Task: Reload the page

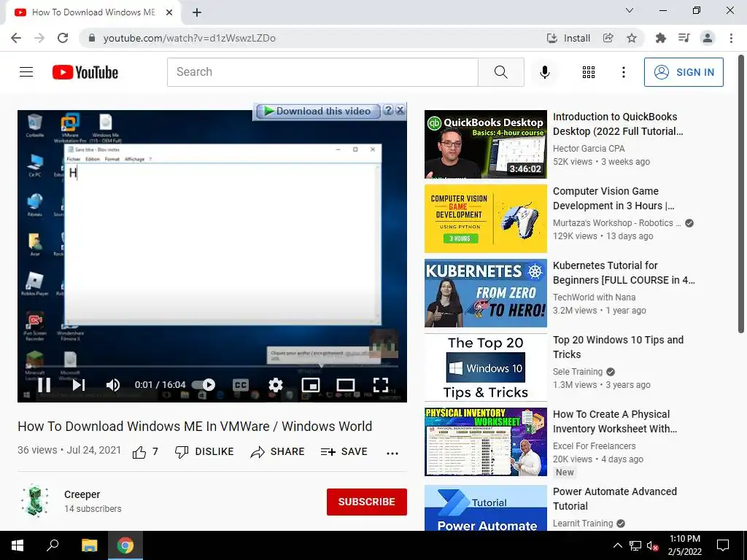Action: (63, 38)
